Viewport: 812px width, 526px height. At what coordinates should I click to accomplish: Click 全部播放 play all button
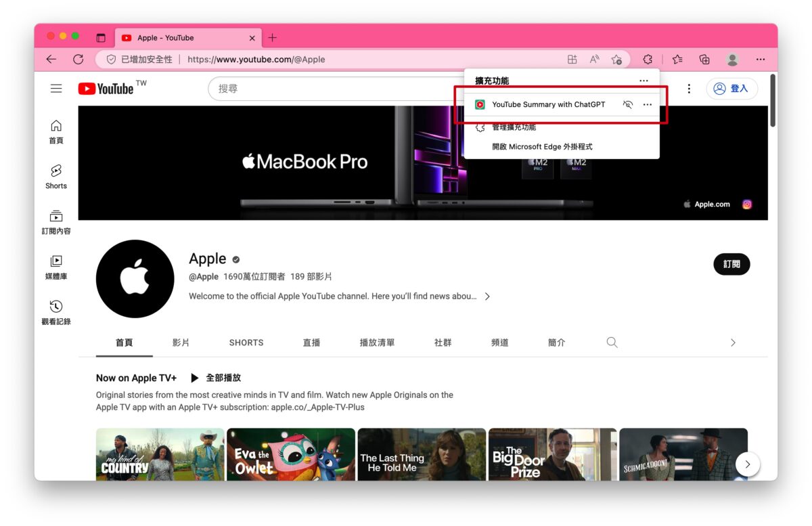[216, 378]
